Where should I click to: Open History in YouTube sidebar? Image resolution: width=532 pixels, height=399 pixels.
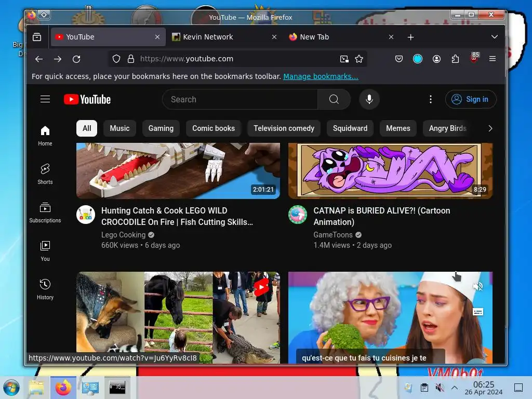(x=45, y=289)
